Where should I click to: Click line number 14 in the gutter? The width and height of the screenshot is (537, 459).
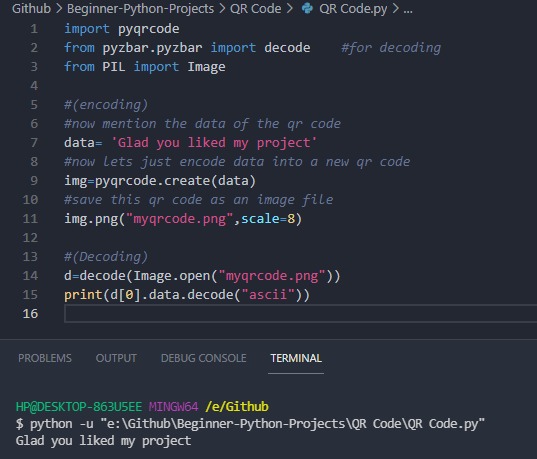[x=30, y=275]
